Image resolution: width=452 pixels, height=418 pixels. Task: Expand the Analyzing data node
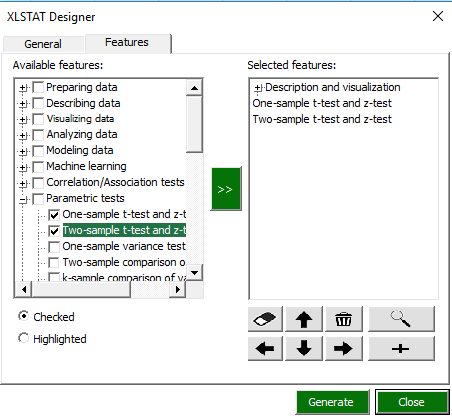coord(23,135)
